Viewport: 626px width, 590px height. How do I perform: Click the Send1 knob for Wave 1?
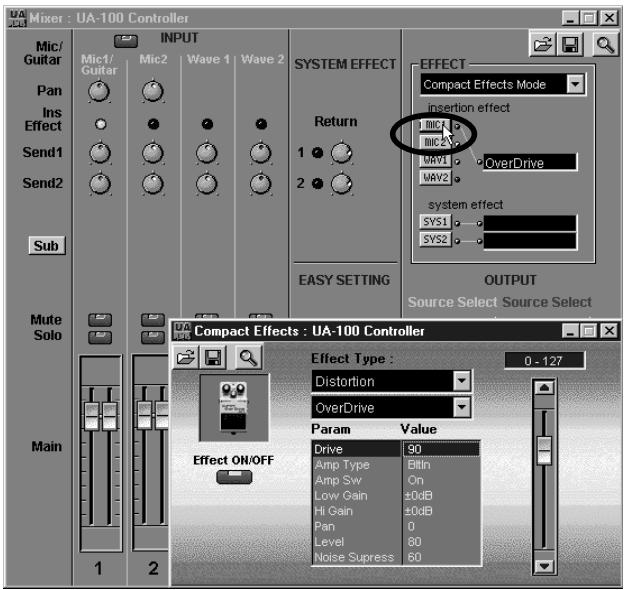pyautogui.click(x=207, y=153)
